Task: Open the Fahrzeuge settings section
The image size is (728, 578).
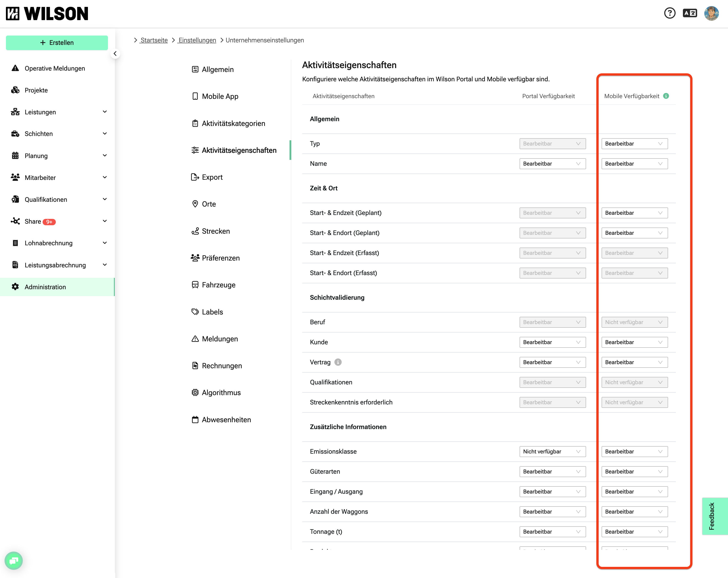Action: [x=218, y=285]
